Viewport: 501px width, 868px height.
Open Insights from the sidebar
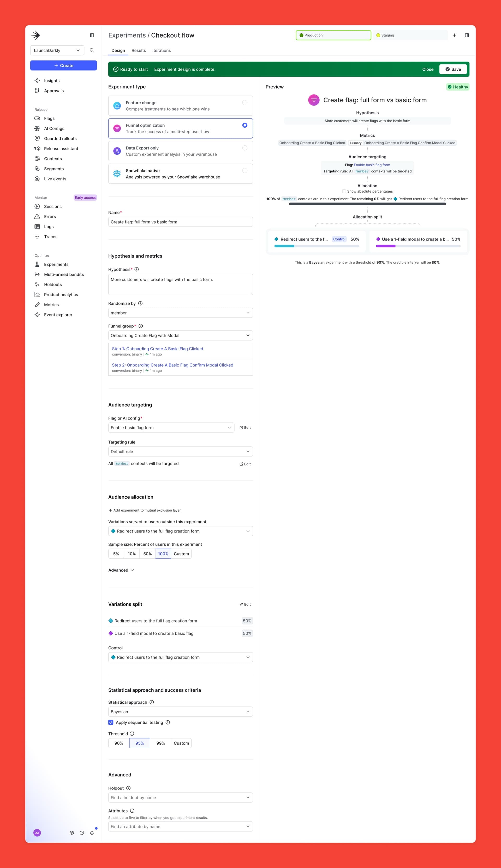[x=52, y=81]
